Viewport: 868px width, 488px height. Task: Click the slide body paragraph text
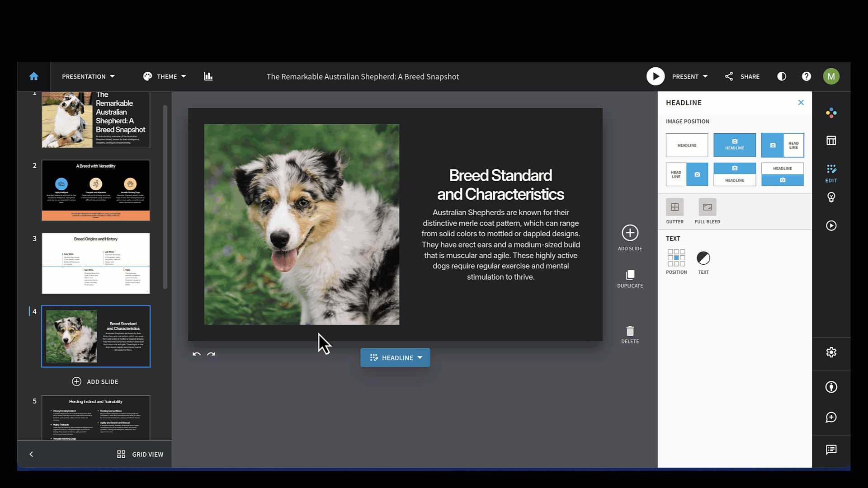500,244
